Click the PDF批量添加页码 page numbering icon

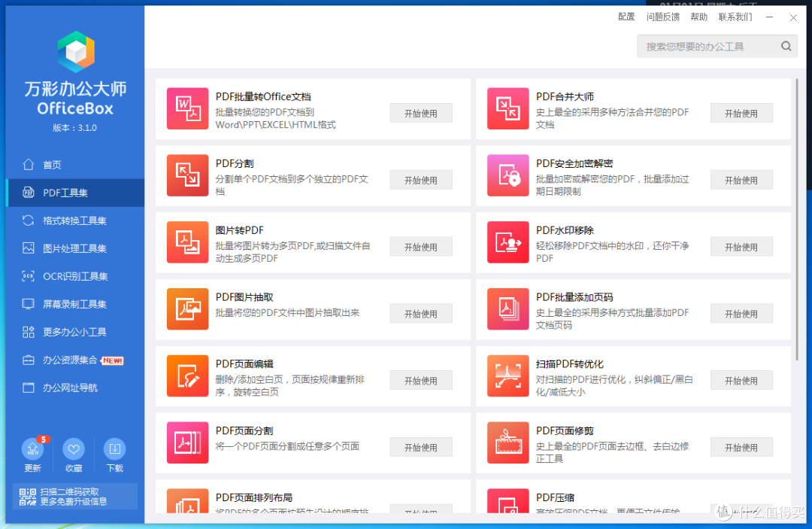pyautogui.click(x=507, y=309)
